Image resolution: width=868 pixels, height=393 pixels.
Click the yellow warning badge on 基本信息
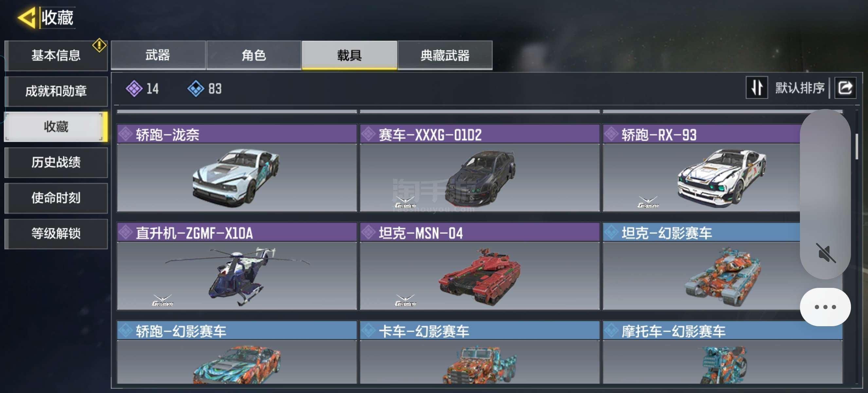pyautogui.click(x=99, y=45)
